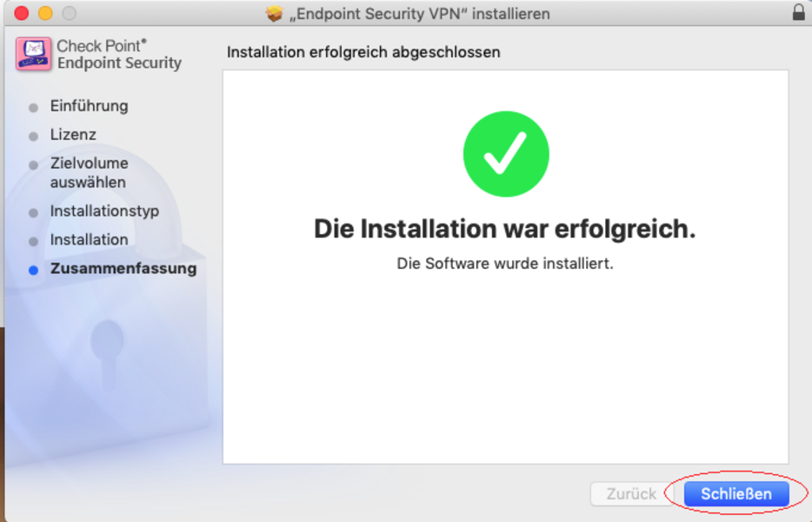This screenshot has width=812, height=522.
Task: Select the Lizenz step in sidebar
Action: (73, 135)
